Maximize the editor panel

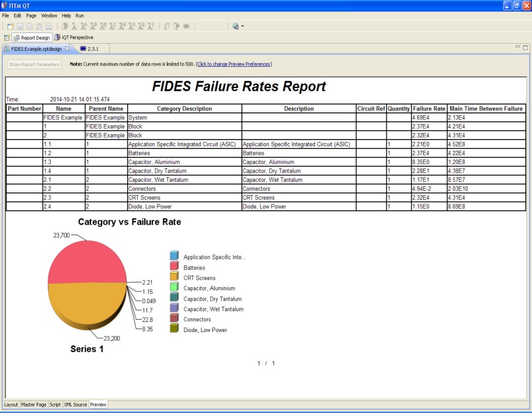click(525, 47)
